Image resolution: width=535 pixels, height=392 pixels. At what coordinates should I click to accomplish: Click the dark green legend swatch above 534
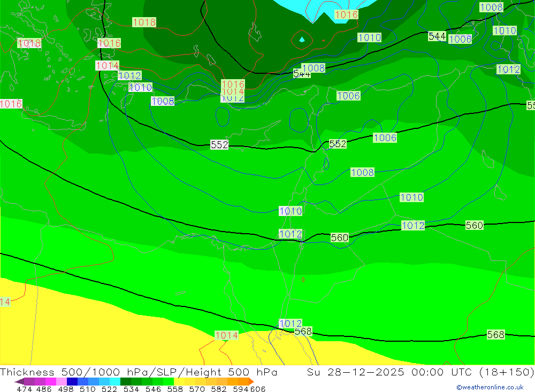coord(126,381)
